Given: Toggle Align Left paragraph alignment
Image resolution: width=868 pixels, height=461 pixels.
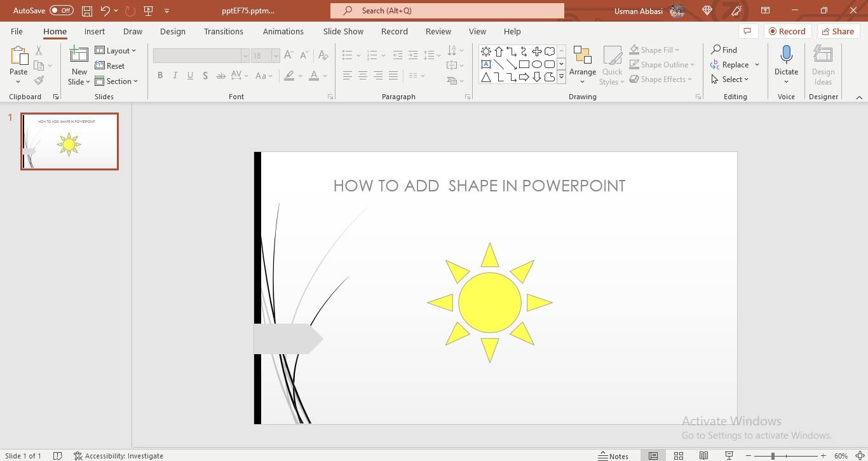Looking at the screenshot, I should click(x=347, y=76).
